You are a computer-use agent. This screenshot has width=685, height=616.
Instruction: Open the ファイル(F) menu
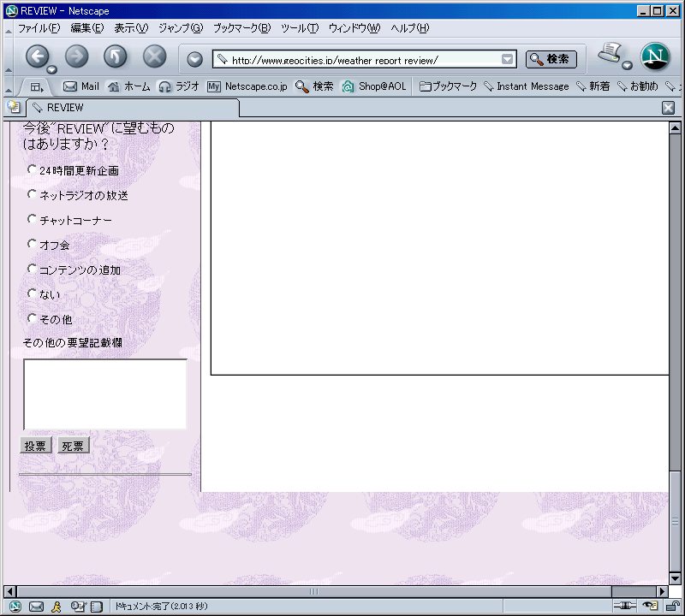pyautogui.click(x=39, y=28)
